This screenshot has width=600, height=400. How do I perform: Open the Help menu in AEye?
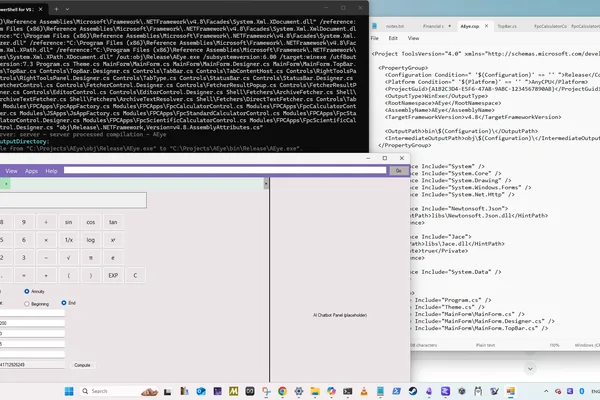pyautogui.click(x=51, y=171)
